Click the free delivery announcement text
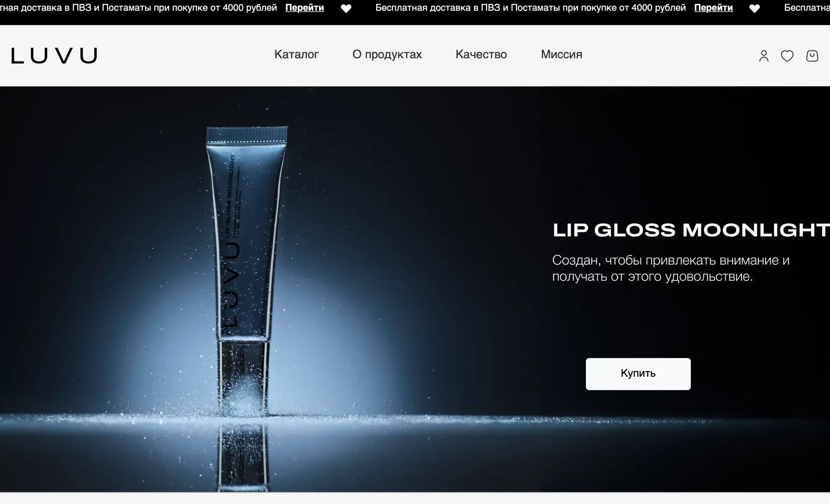Image resolution: width=830 pixels, height=504 pixels. click(x=530, y=8)
